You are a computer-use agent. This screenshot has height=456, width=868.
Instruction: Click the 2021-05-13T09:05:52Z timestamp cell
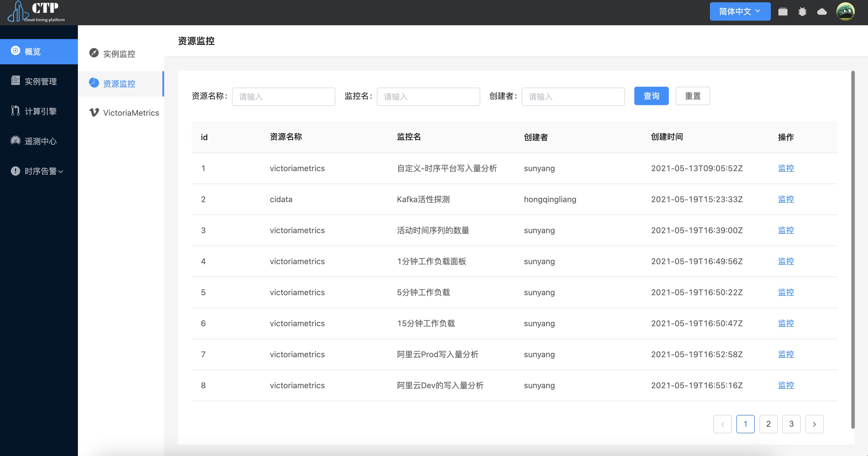tap(697, 168)
